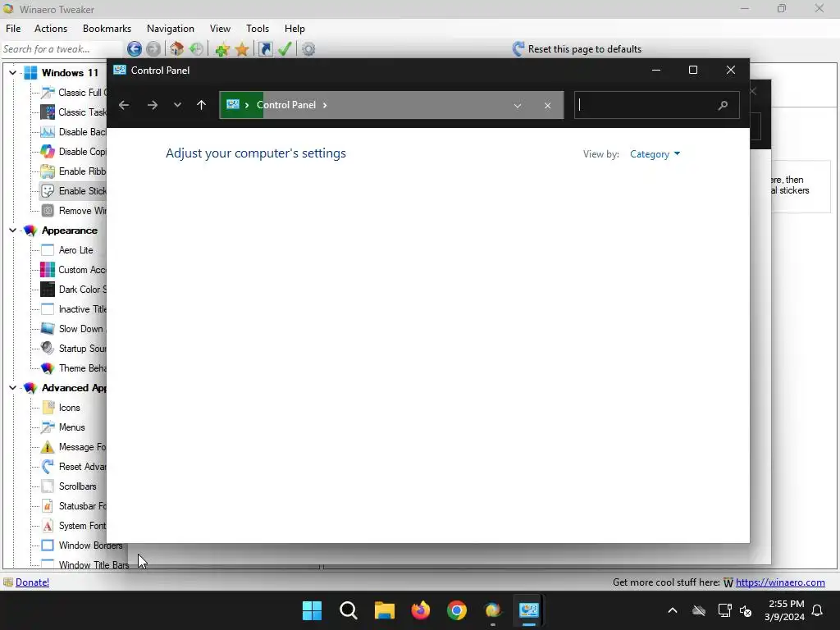Click the create shortcut arrow icon in toolbar
Viewport: 840px width, 630px height.
pos(265,49)
